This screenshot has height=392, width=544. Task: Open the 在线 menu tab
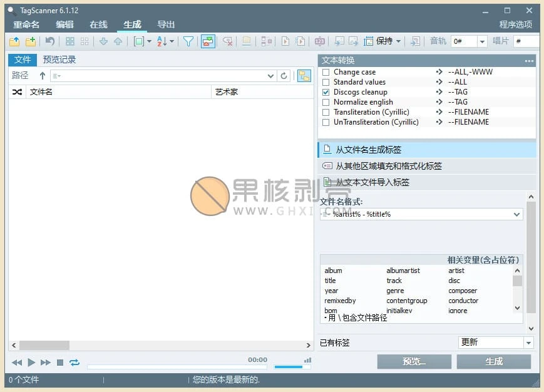98,24
